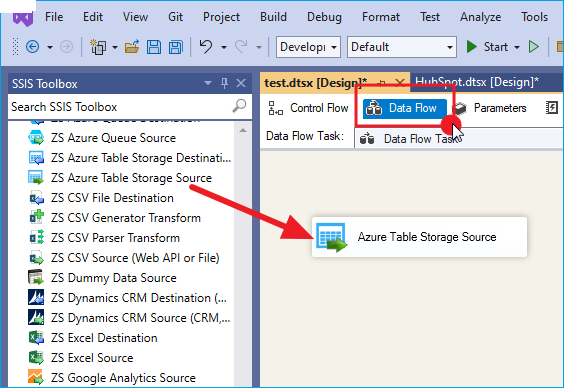564x388 pixels.
Task: Click the toolbox scrollbar up arrow
Action: coord(243,131)
